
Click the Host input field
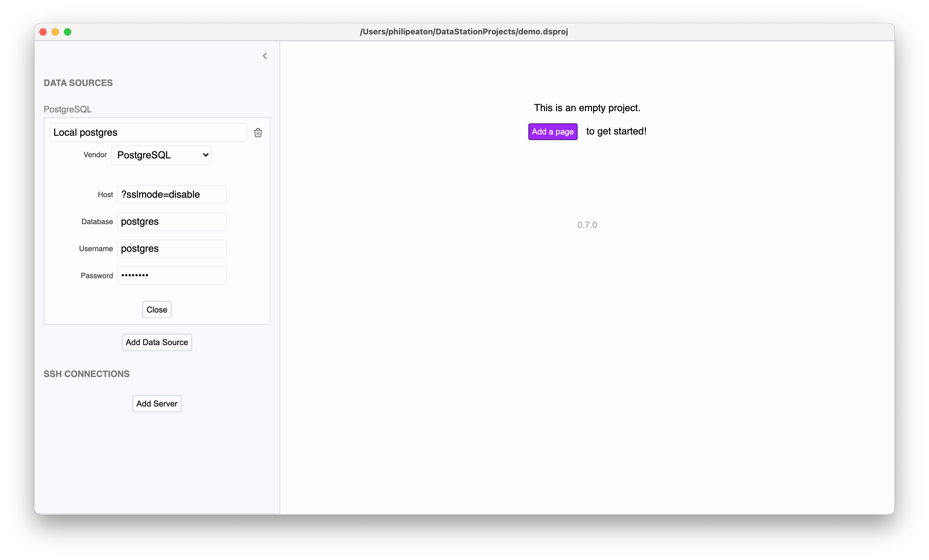pyautogui.click(x=173, y=194)
